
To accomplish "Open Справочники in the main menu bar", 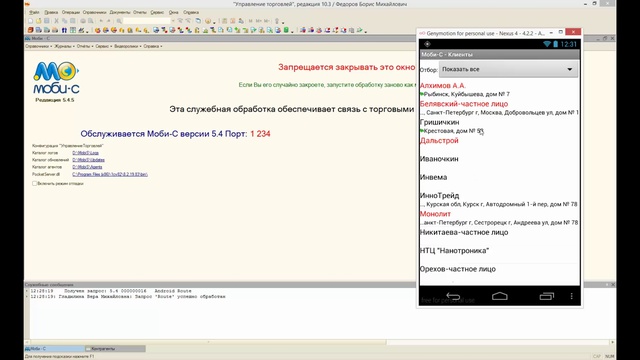I will [94, 12].
